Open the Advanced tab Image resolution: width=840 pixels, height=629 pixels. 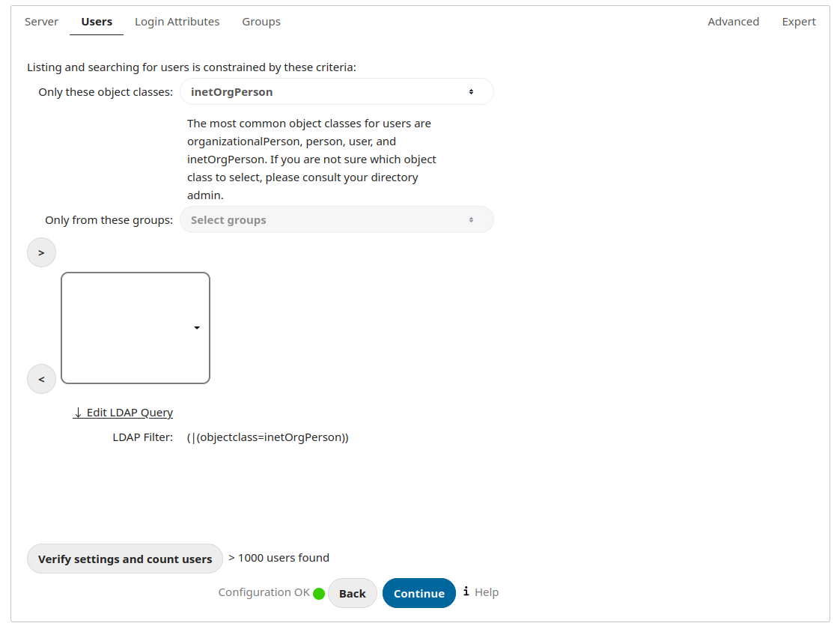point(733,21)
